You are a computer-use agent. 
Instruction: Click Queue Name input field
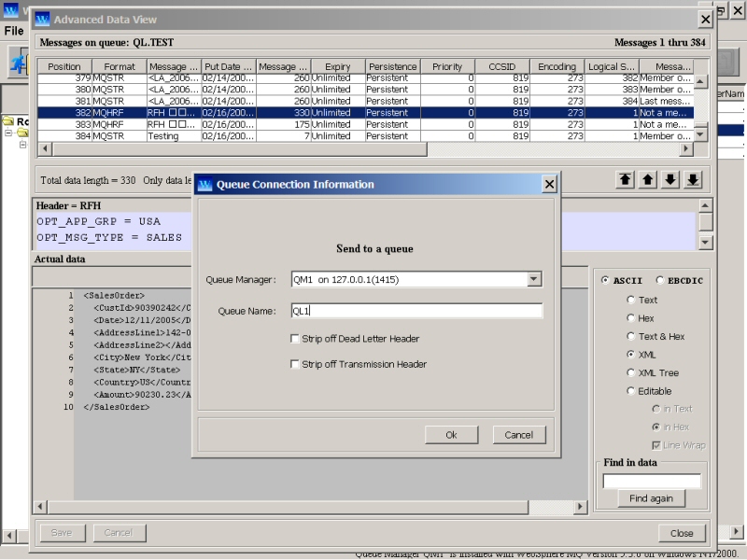416,311
